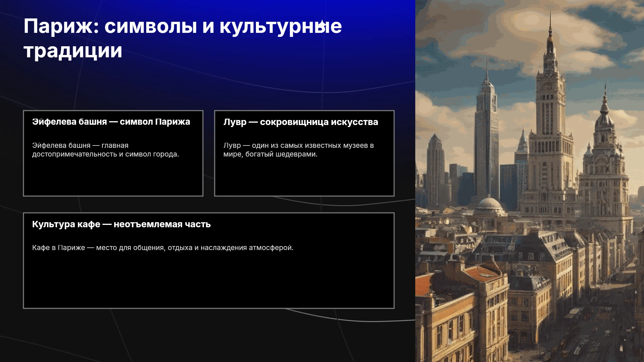644x362 pixels.
Task: Click the heading "Культура кафе — неотъемлемая часть"
Action: pyautogui.click(x=121, y=224)
